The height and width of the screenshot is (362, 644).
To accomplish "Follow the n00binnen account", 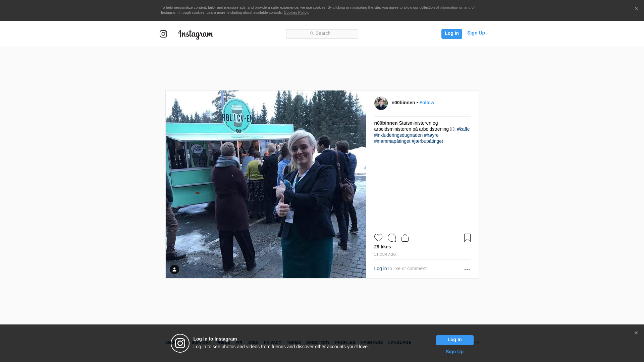I will [x=427, y=103].
